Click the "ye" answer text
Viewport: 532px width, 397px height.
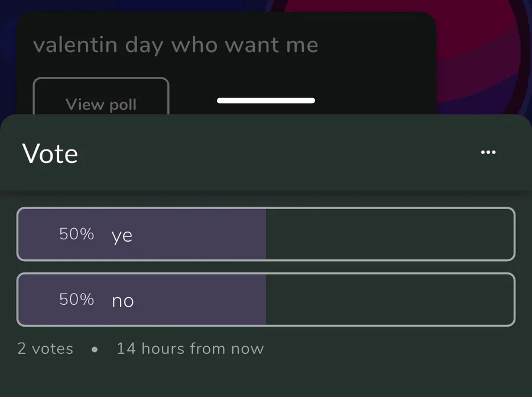122,236
